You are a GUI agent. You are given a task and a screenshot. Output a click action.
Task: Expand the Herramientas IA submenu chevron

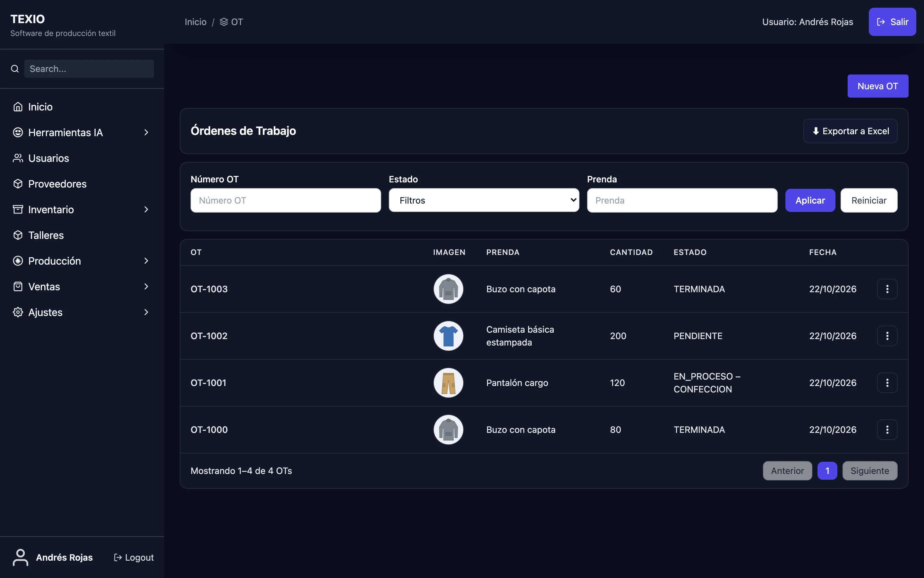(x=146, y=132)
